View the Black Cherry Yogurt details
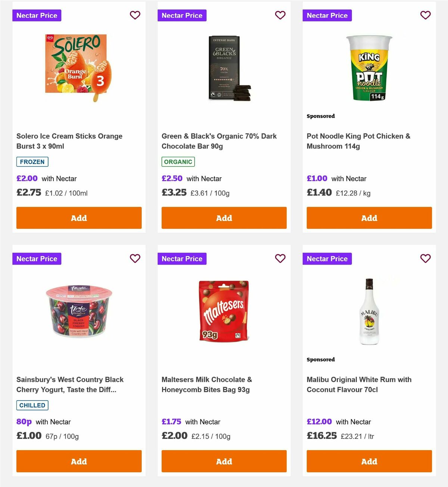Image resolution: width=448 pixels, height=487 pixels. [x=70, y=384]
